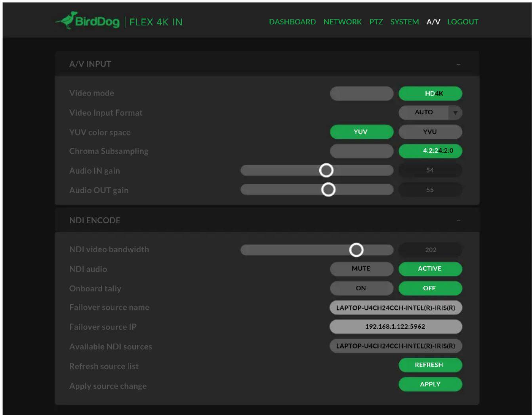Click the REFRESH source list button
The width and height of the screenshot is (532, 415).
click(430, 365)
